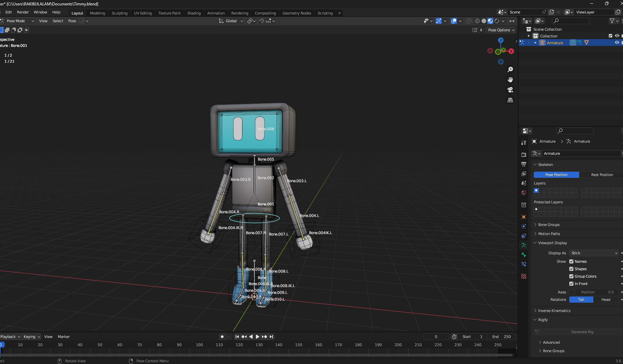Toggle camera view icon in viewport
623x364 pixels.
point(510,90)
